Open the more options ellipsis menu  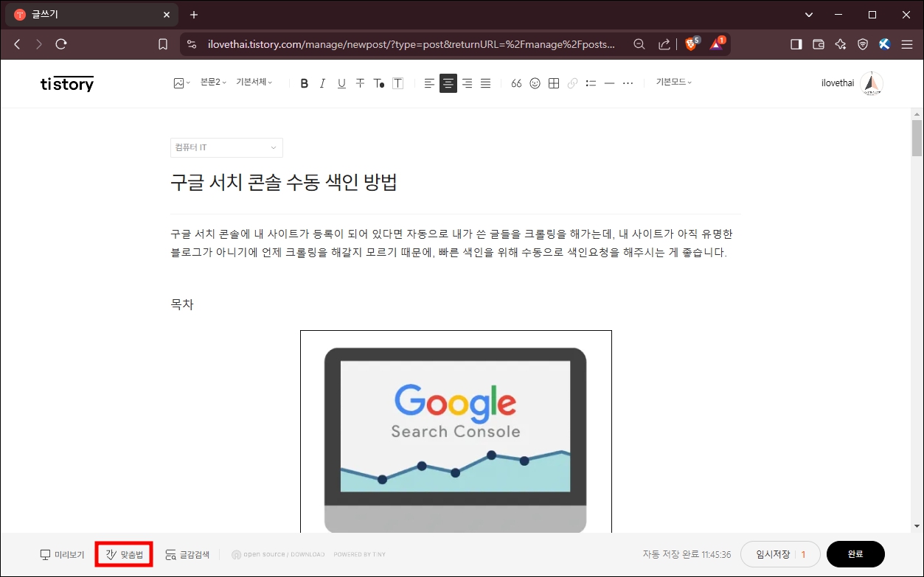[628, 83]
